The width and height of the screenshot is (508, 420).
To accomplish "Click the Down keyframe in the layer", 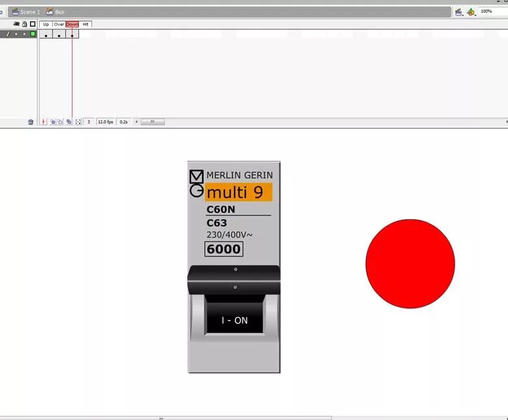I will (72, 34).
